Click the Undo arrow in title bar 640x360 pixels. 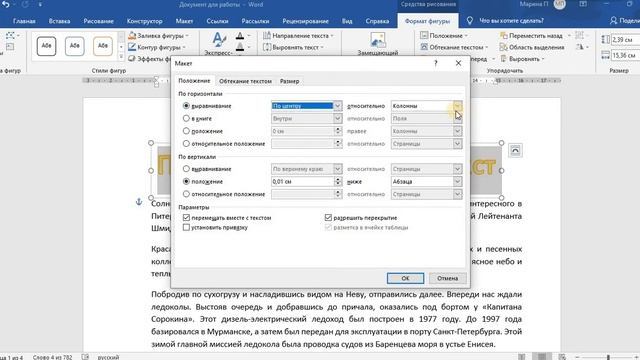click(x=6, y=4)
